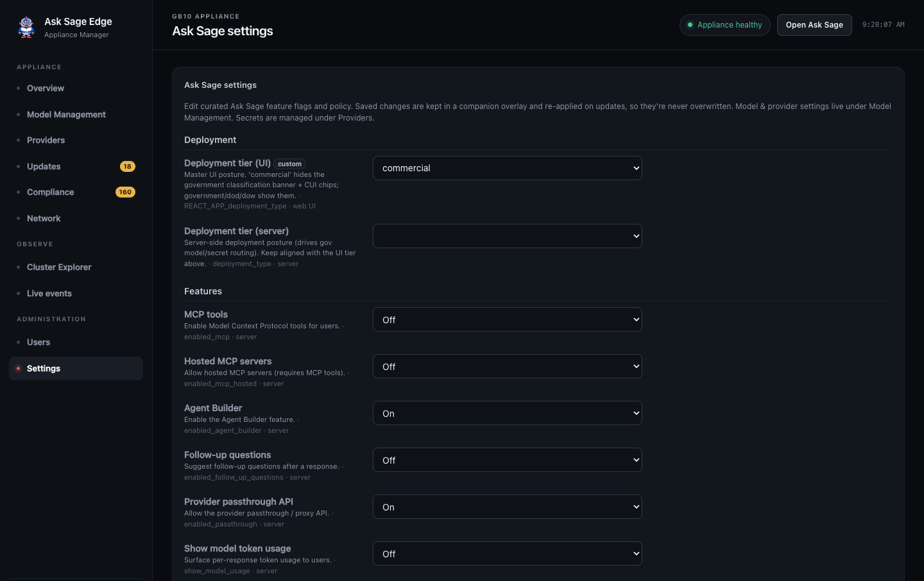The height and width of the screenshot is (581, 924).
Task: Open the Compliance page
Action: pos(76,192)
